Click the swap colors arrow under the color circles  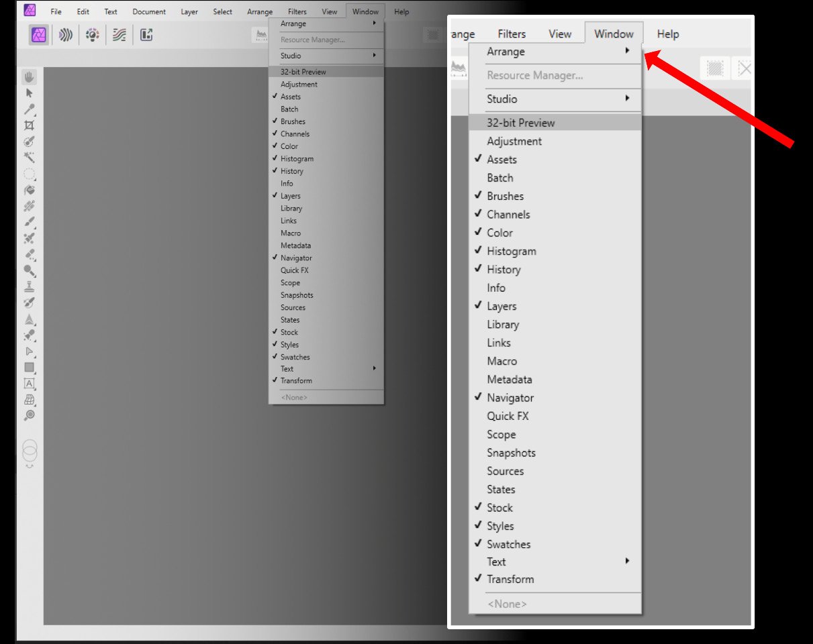click(x=30, y=466)
